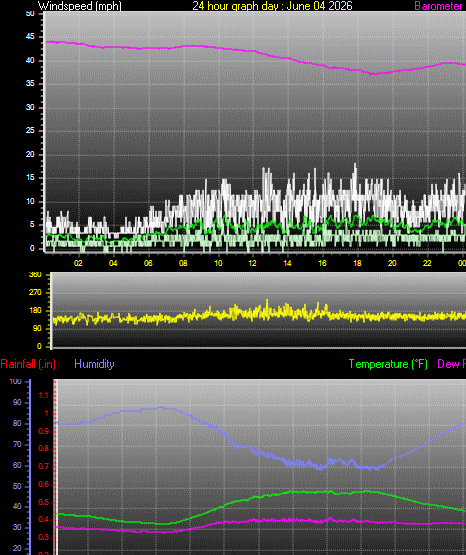Image resolution: width=466 pixels, height=555 pixels.
Task: Click the 12 hour mark on time axis
Action: coord(252,263)
